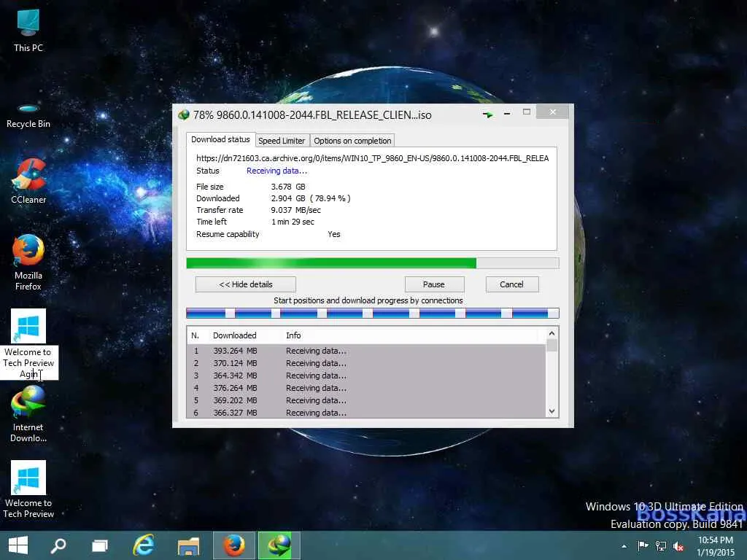Screen dimensions: 747x560
Task: Open the network tray icon
Action: pos(661,545)
